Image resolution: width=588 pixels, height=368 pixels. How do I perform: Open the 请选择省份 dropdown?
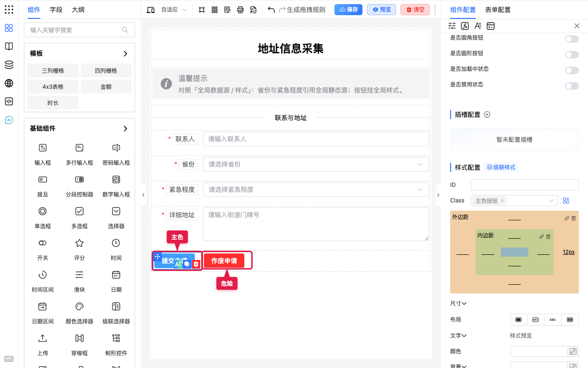coord(316,164)
